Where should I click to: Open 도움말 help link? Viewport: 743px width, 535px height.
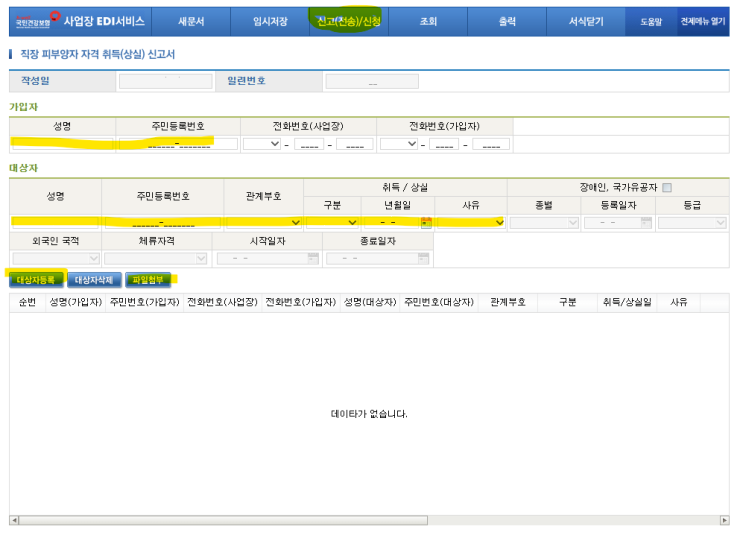click(651, 21)
